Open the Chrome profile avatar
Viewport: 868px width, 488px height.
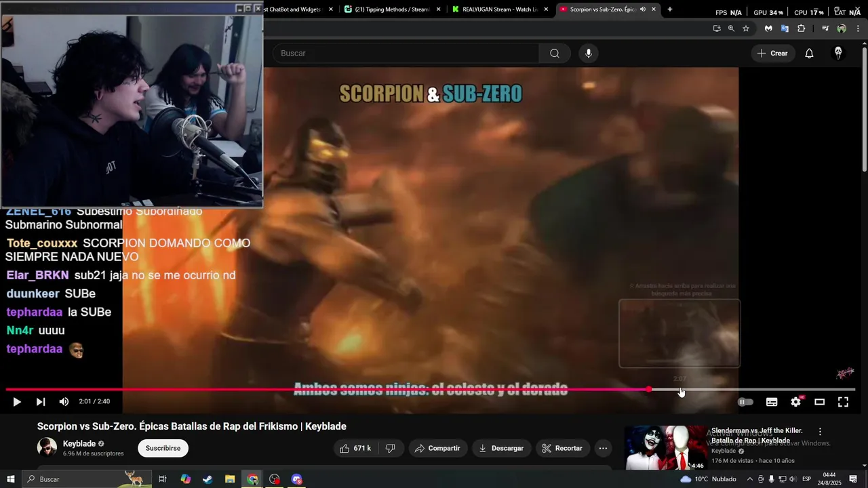[842, 28]
